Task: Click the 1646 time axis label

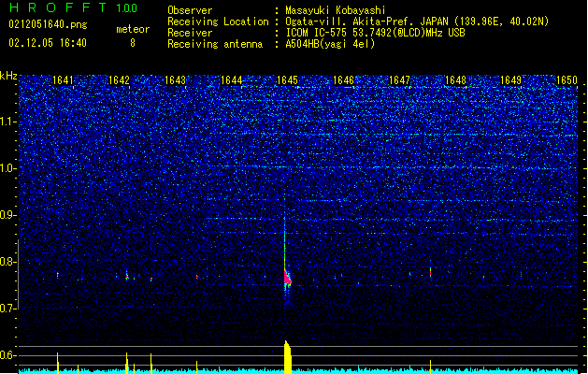Action: pyautogui.click(x=343, y=80)
